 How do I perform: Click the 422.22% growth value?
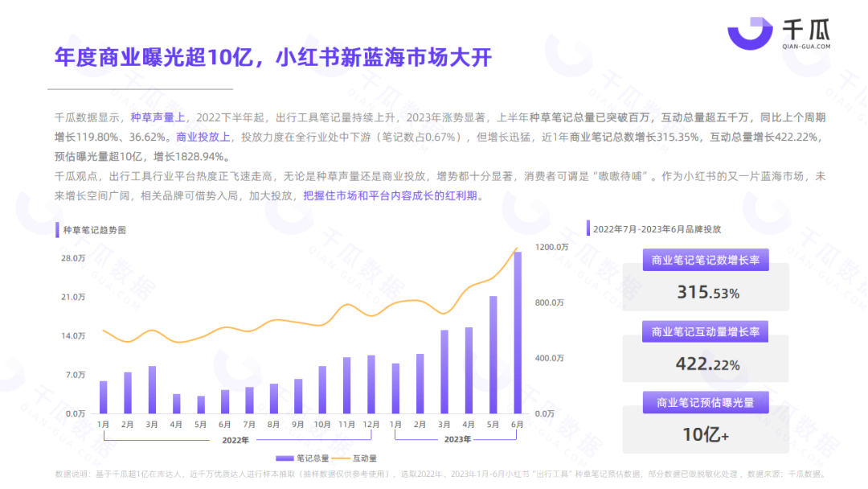(x=707, y=364)
